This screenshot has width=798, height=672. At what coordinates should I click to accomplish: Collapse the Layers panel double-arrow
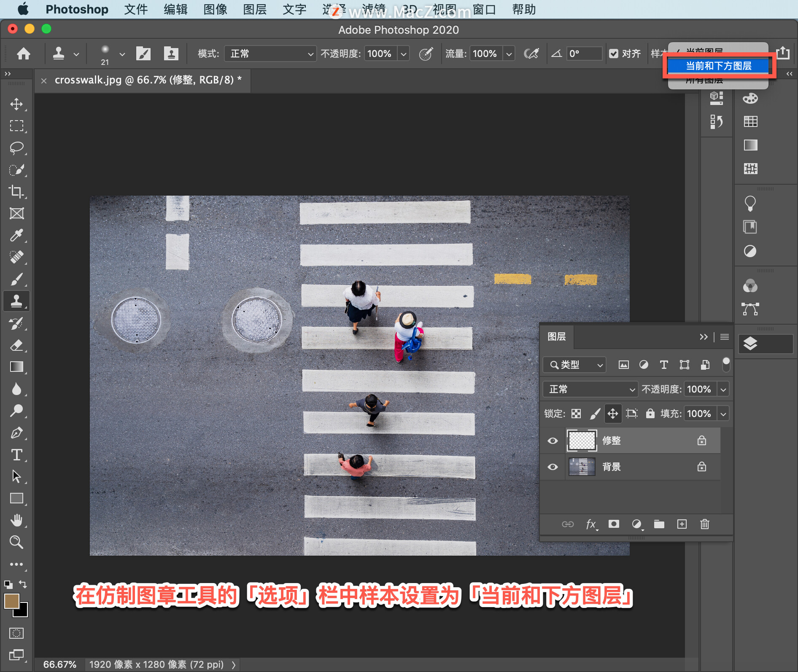coord(704,337)
